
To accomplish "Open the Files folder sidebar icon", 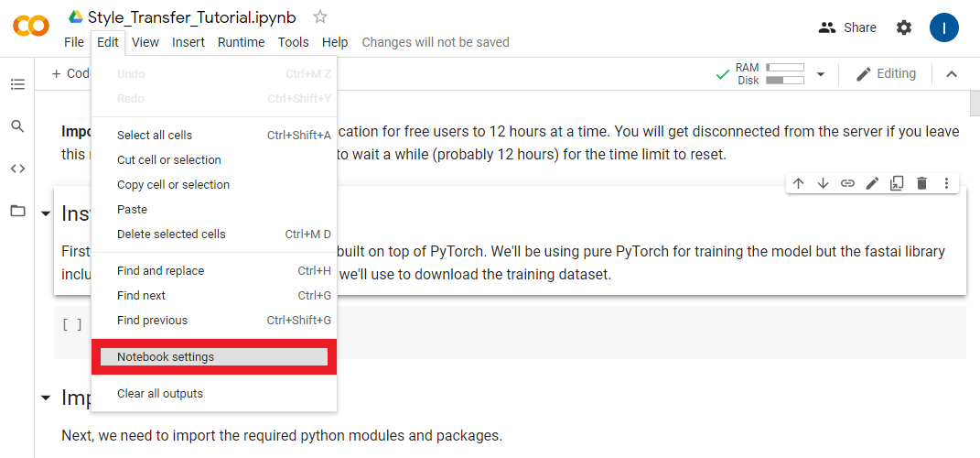I will (17, 211).
